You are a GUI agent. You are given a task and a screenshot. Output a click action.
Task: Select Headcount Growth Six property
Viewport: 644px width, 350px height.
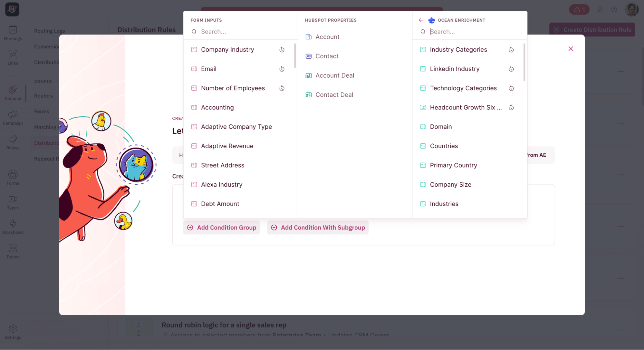(x=465, y=108)
